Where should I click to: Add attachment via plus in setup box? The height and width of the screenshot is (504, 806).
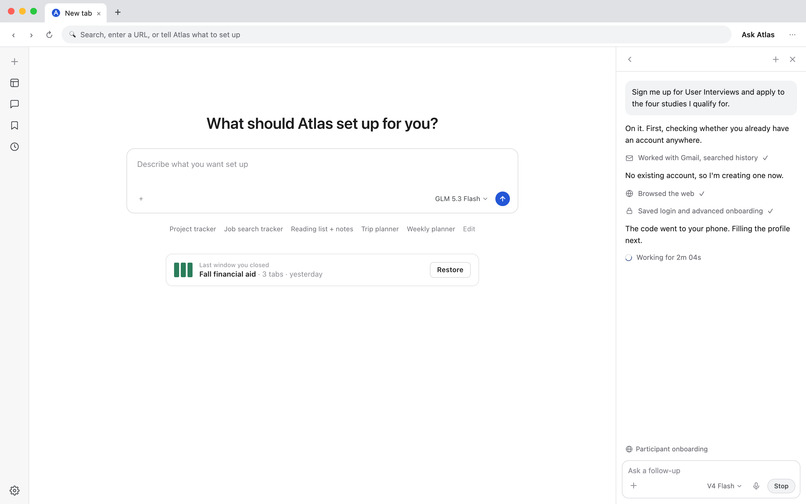click(141, 199)
